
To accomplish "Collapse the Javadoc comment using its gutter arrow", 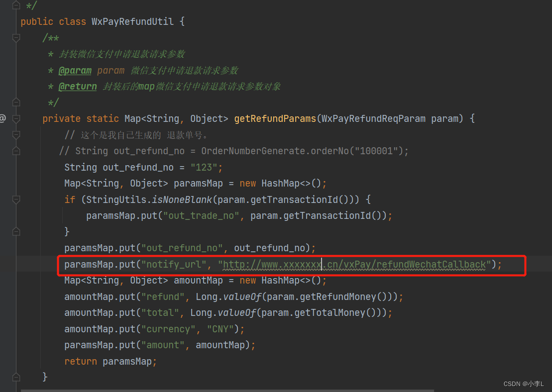I will pos(16,38).
